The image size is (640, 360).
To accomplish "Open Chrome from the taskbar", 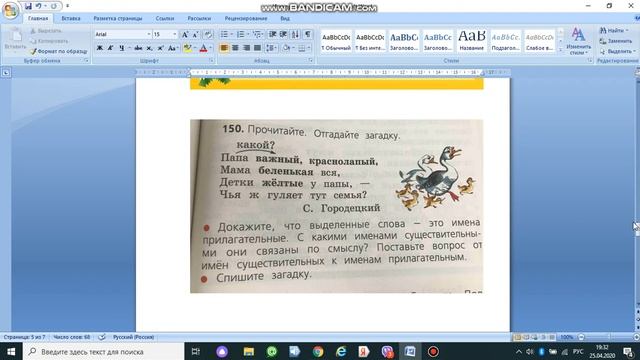I will pos(318,351).
